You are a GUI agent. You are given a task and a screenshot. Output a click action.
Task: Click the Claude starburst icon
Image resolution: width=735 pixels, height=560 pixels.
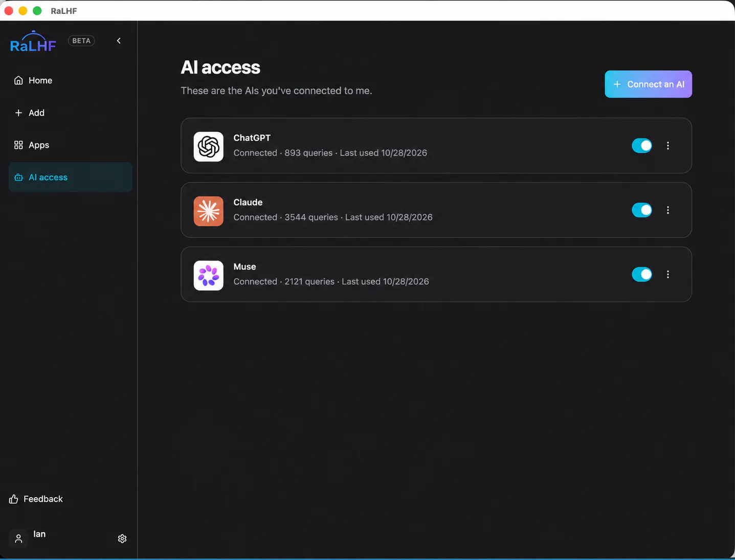pos(209,211)
